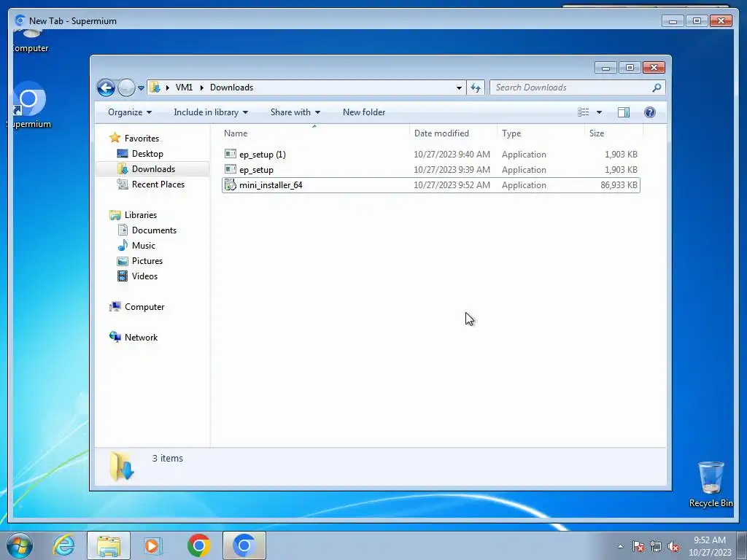Click the network tray icon
This screenshot has width=747, height=560.
pyautogui.click(x=656, y=547)
